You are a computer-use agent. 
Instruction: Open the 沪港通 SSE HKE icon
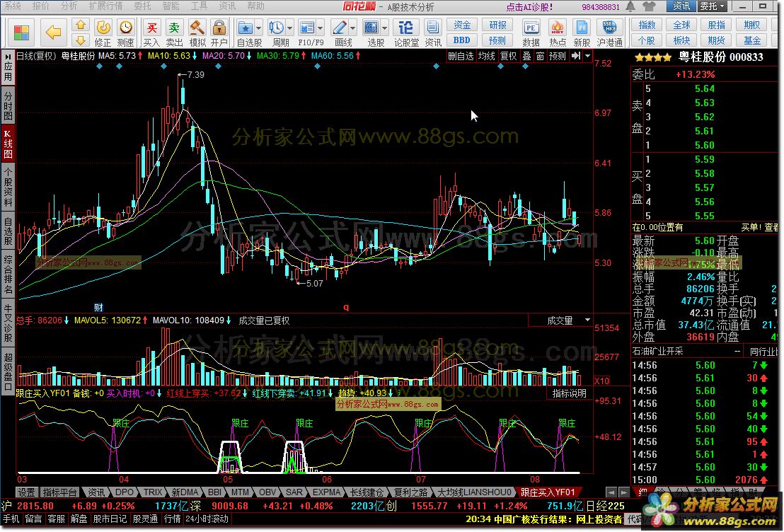tap(609, 33)
